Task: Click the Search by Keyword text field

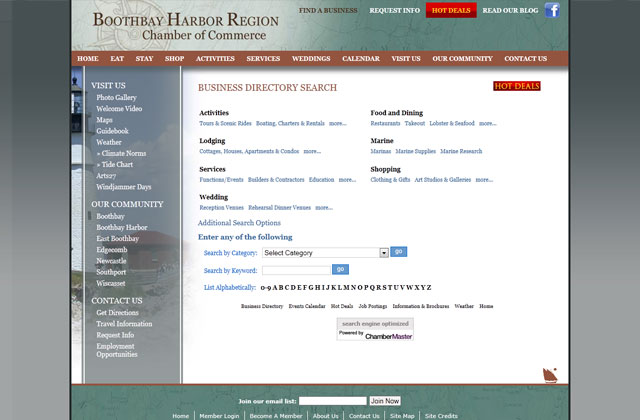Action: pyautogui.click(x=296, y=270)
